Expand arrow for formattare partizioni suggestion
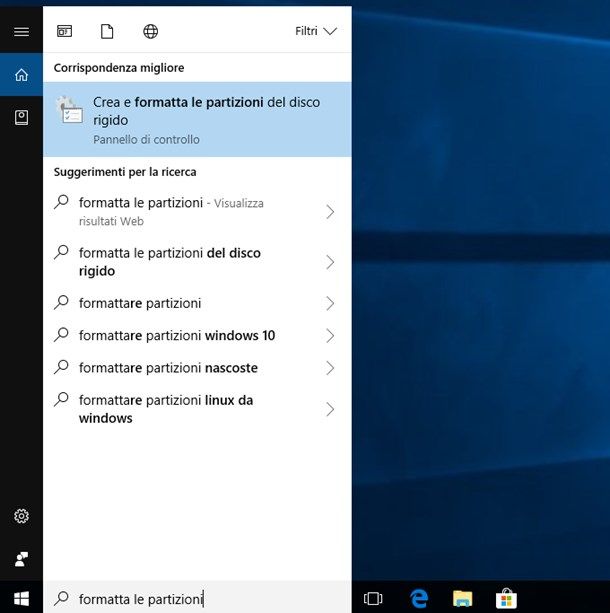 [330, 303]
